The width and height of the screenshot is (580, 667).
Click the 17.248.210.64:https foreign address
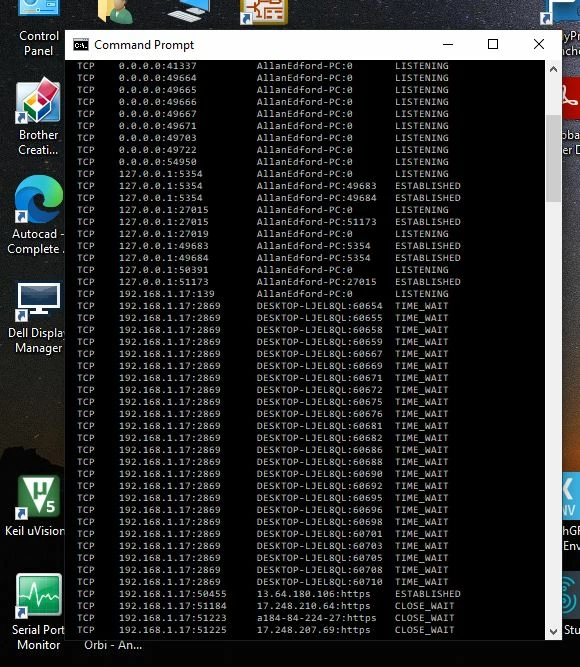tap(313, 606)
